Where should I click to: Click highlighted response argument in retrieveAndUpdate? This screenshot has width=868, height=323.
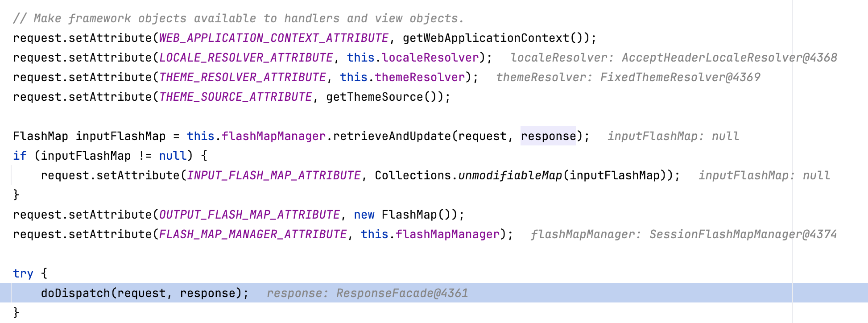click(x=548, y=136)
